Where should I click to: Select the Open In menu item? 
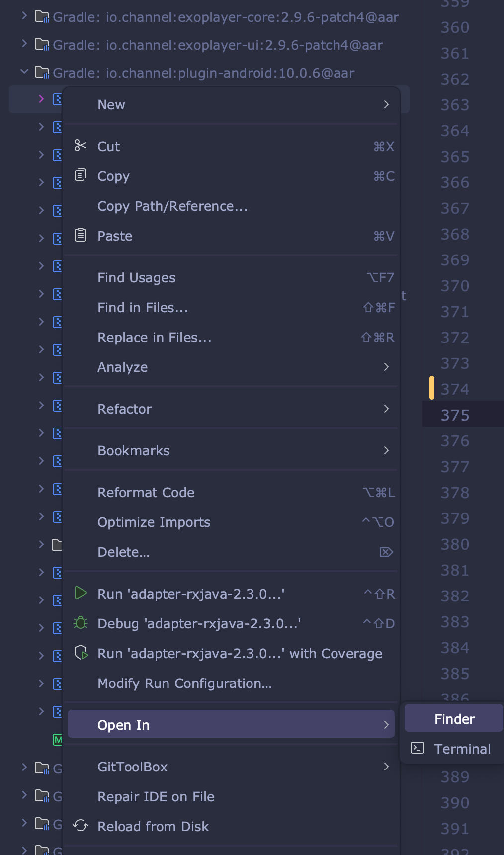(231, 724)
